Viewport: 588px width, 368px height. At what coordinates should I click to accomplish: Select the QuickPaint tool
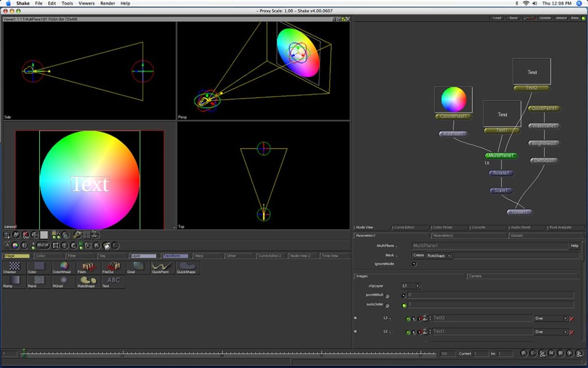point(160,267)
